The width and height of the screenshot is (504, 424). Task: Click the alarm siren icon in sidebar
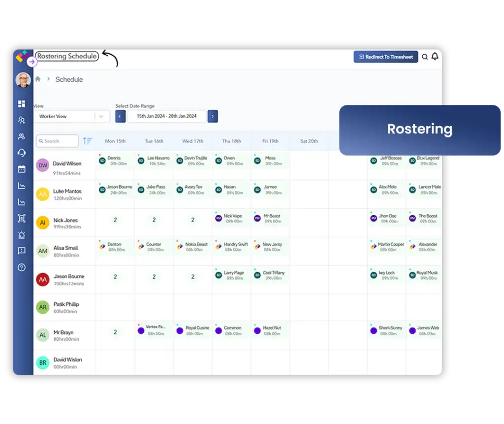pos(22,235)
